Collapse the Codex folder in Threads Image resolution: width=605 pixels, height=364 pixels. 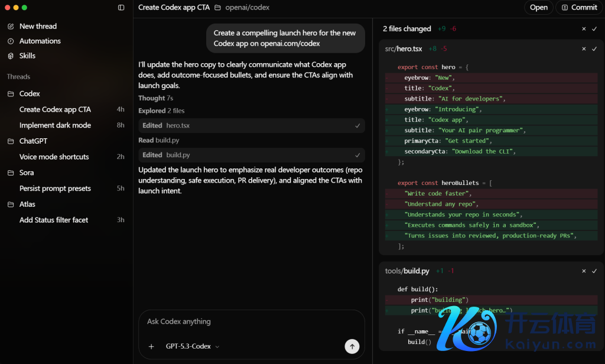pos(11,94)
